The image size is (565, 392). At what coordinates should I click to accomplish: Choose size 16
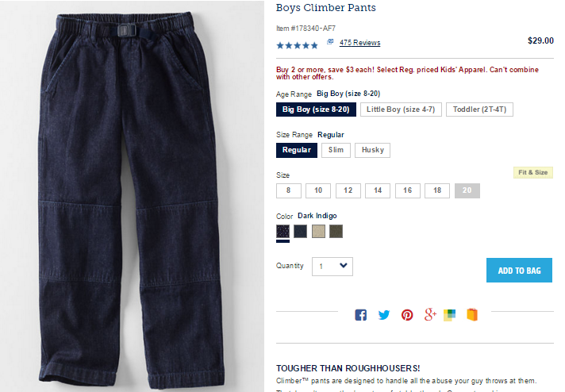[408, 190]
